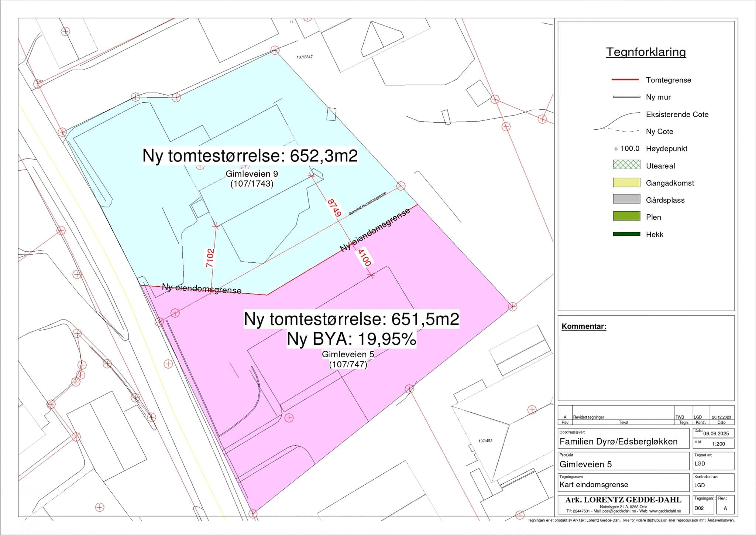Open the www.geddedahl.no web address
This screenshot has height=535, width=756.
pyautogui.click(x=665, y=511)
